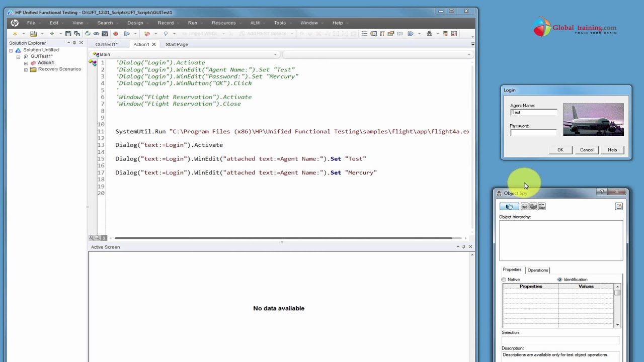Switch to the Start Page tab
The width and height of the screenshot is (644, 362).
click(x=177, y=44)
